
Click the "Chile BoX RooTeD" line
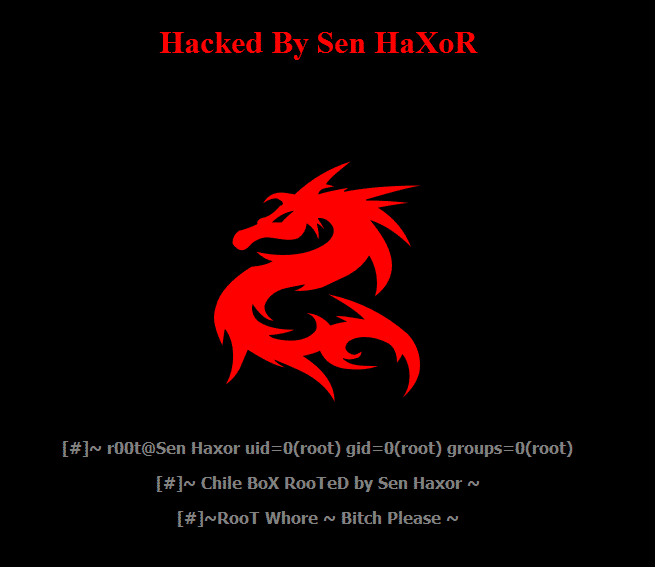click(x=275, y=483)
